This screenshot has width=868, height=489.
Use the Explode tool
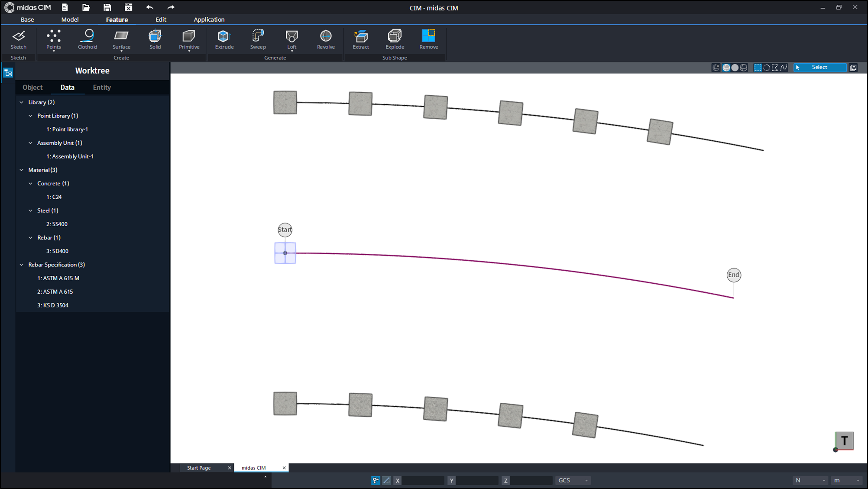coord(395,39)
